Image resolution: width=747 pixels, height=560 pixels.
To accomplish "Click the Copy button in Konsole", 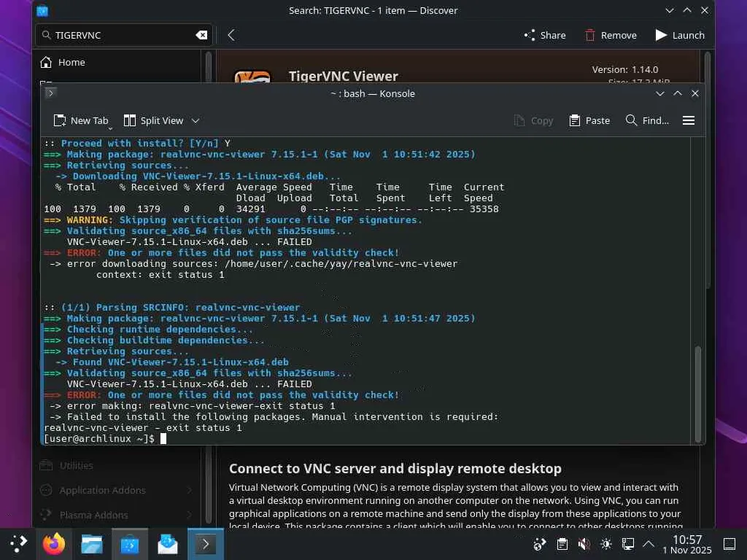I will click(x=533, y=121).
